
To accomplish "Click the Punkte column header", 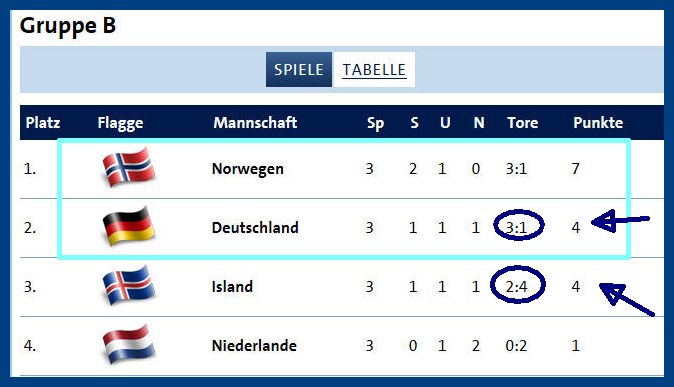I will pos(598,123).
